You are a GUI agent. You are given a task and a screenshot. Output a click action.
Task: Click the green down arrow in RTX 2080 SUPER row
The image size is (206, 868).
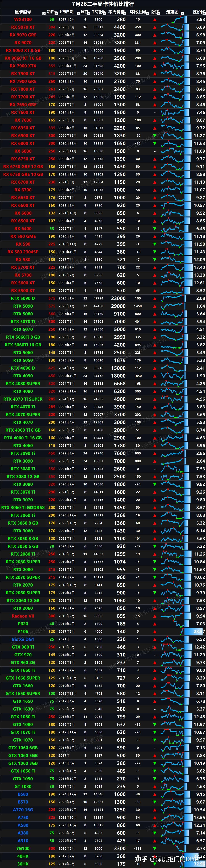click(x=155, y=562)
